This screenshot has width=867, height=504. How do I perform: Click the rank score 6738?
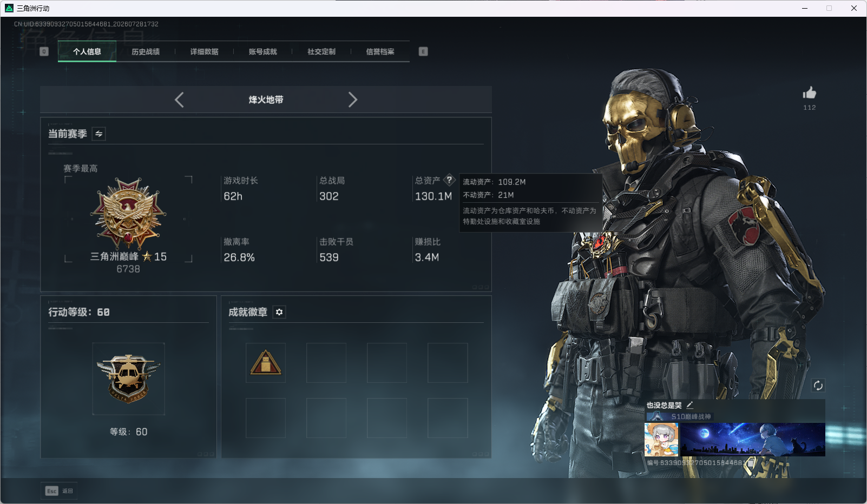(128, 269)
